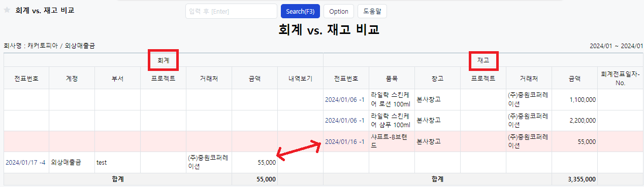Select the 샤프트-B브랜드 item cell
This screenshot has width=644, height=187.
(x=392, y=141)
